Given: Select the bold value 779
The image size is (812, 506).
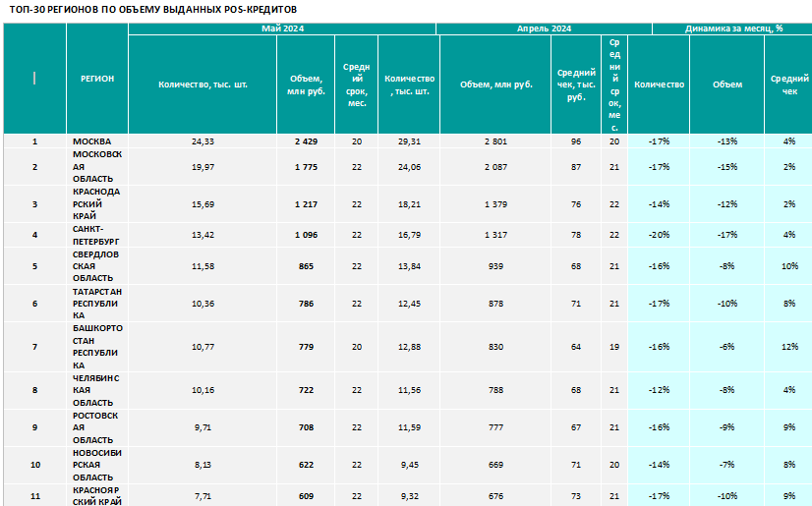Looking at the screenshot, I should pyautogui.click(x=306, y=347).
